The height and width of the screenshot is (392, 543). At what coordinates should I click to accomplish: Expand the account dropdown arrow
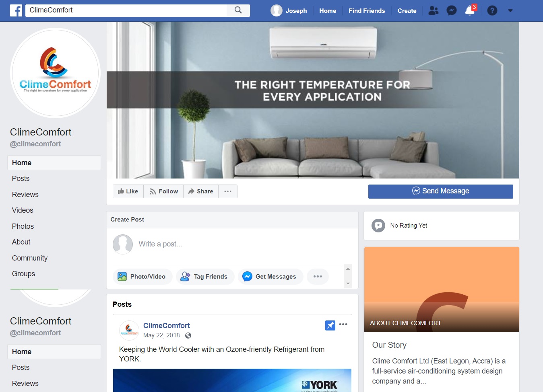(510, 10)
